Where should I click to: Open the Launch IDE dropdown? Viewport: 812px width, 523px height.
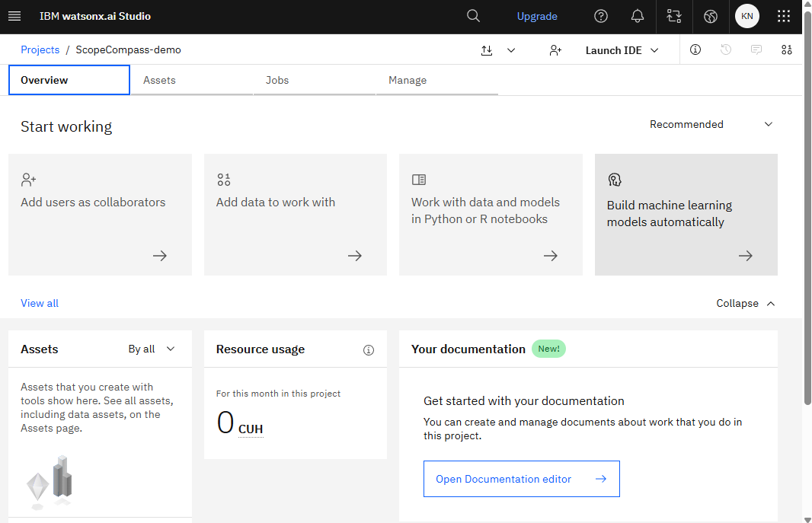622,50
